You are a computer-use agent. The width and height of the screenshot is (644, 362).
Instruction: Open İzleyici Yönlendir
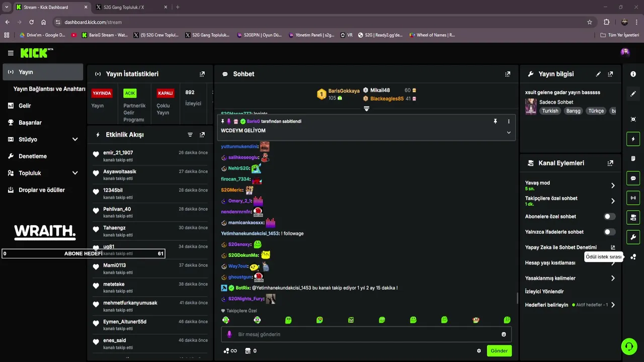click(544, 292)
